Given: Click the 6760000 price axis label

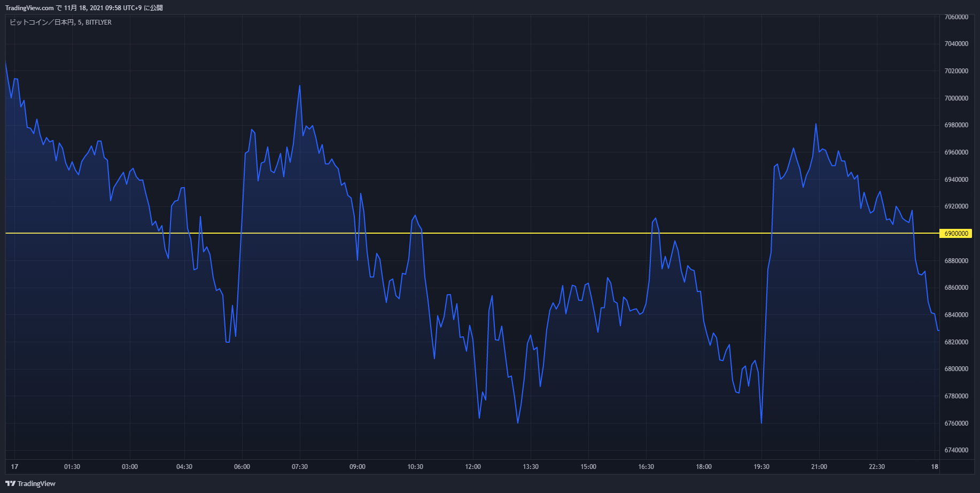Looking at the screenshot, I should 956,423.
